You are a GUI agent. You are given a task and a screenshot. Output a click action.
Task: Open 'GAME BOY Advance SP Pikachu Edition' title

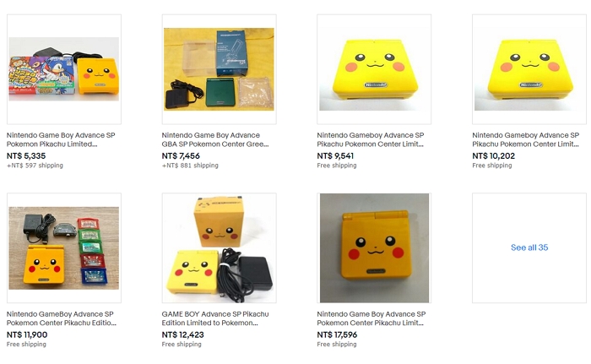(x=215, y=318)
